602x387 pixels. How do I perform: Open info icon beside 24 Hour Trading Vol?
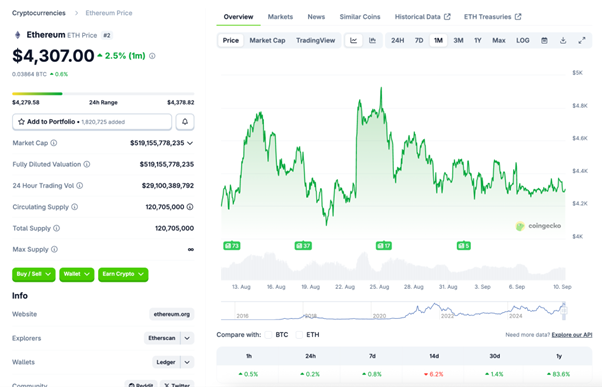coord(79,185)
